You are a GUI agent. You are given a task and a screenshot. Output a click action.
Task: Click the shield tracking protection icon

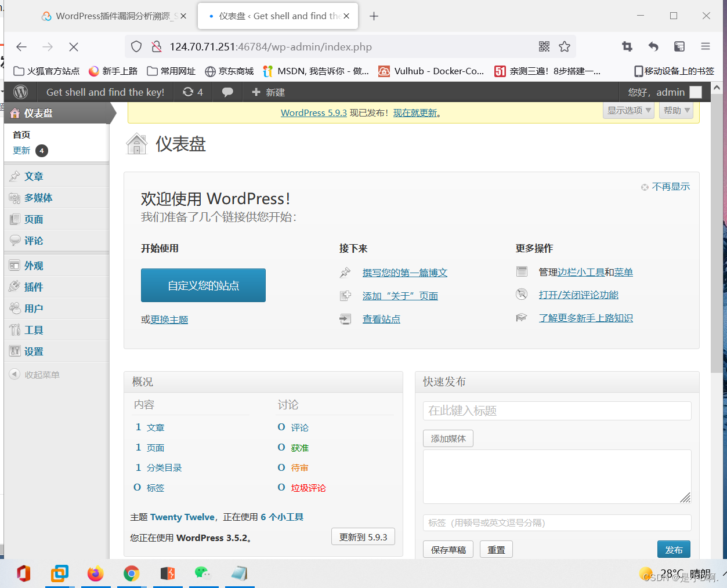[136, 47]
